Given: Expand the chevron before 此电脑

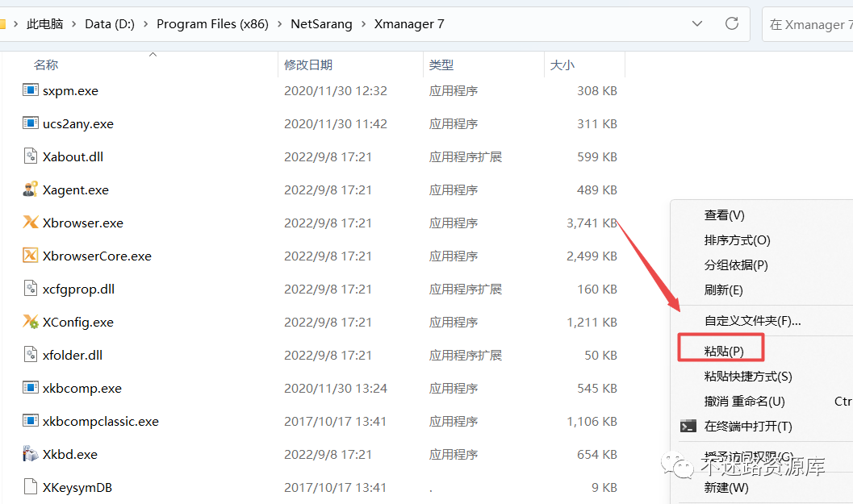Looking at the screenshot, I should [15, 24].
